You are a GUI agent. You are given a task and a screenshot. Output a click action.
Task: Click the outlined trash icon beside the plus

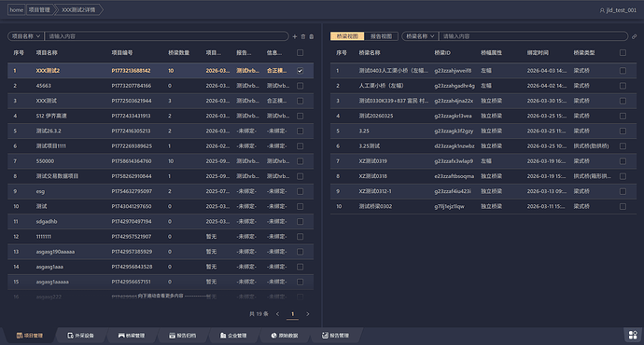[x=303, y=36]
